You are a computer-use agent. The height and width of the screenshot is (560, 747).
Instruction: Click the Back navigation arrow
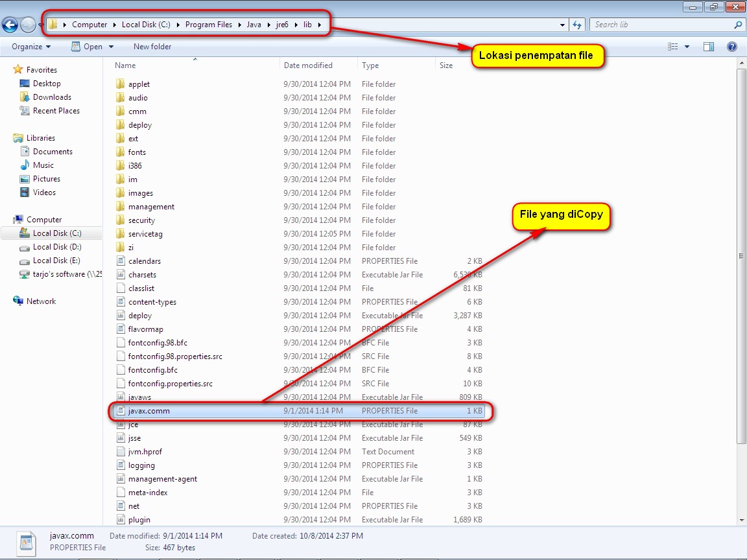click(x=10, y=25)
